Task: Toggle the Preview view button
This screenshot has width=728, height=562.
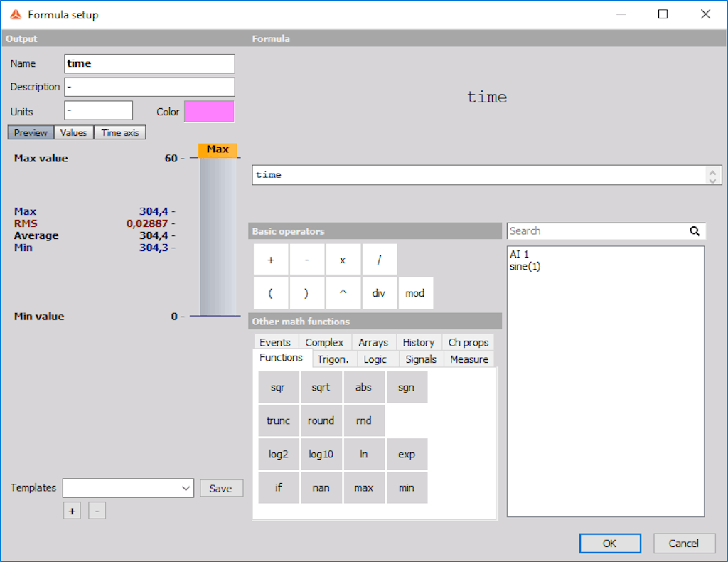Action: click(x=31, y=133)
